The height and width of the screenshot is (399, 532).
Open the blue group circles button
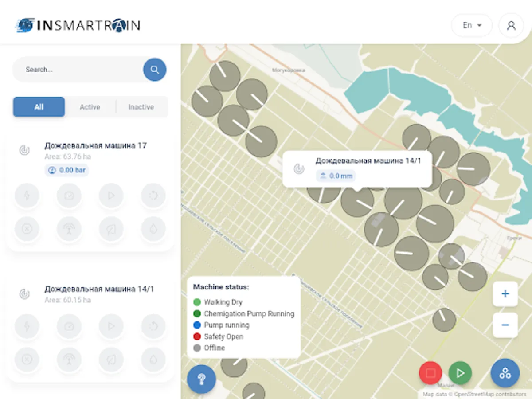(505, 373)
